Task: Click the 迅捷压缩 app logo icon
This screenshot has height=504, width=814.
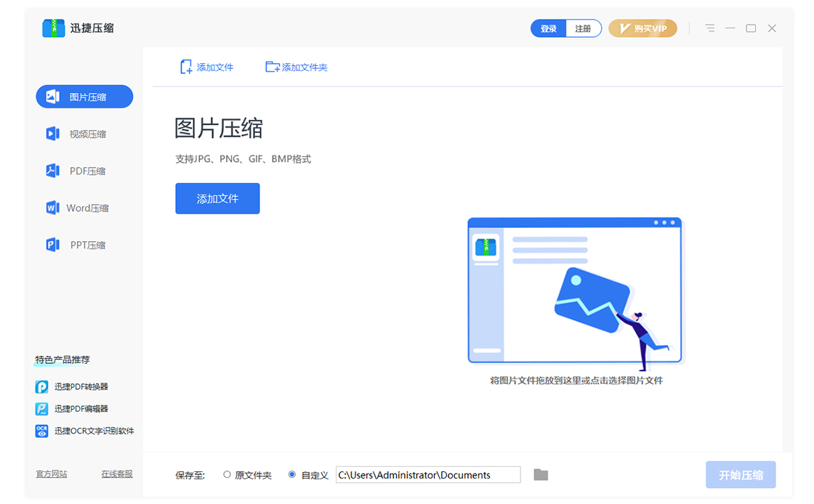Action: (x=54, y=28)
